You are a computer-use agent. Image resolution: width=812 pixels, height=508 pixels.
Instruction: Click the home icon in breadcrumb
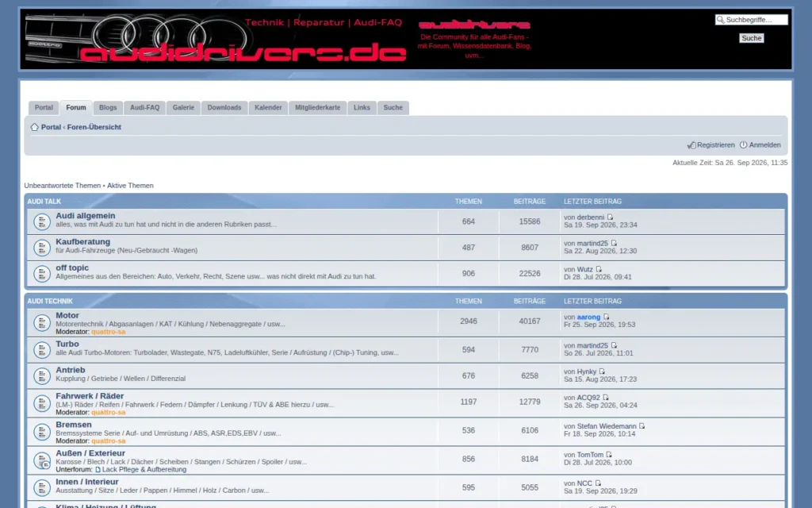34,127
